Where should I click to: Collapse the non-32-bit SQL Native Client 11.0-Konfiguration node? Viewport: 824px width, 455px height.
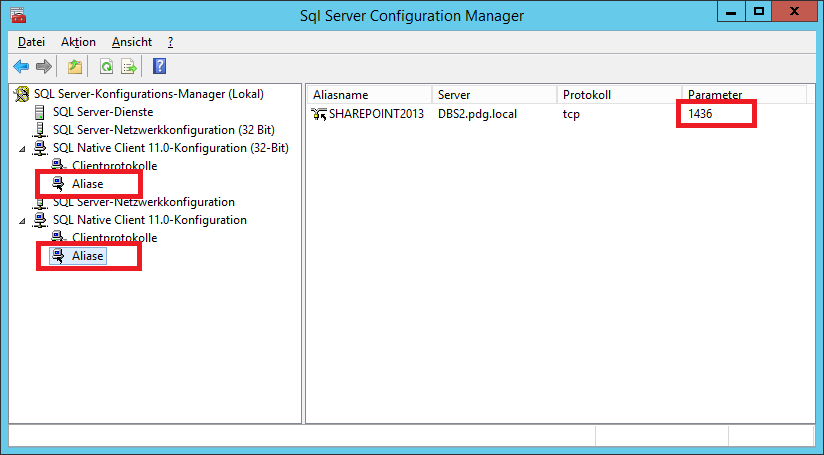coord(23,220)
